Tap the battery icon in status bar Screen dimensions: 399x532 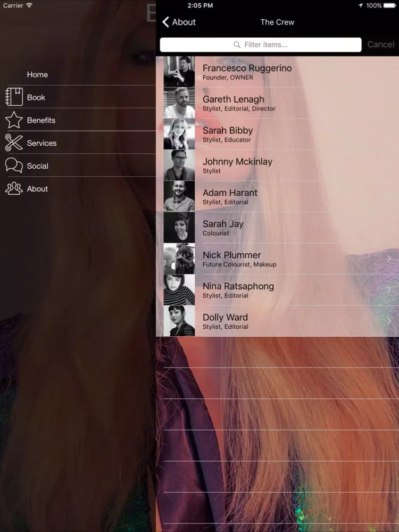390,5
